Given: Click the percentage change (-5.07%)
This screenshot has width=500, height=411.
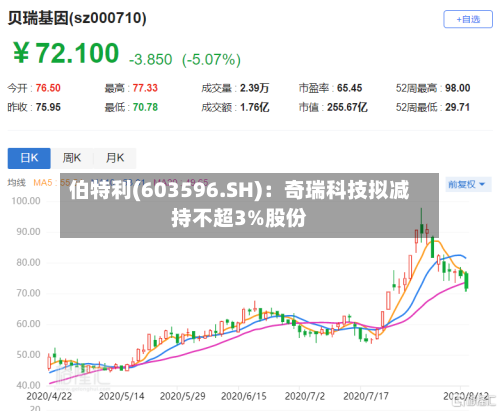Looking at the screenshot, I should pos(211,60).
